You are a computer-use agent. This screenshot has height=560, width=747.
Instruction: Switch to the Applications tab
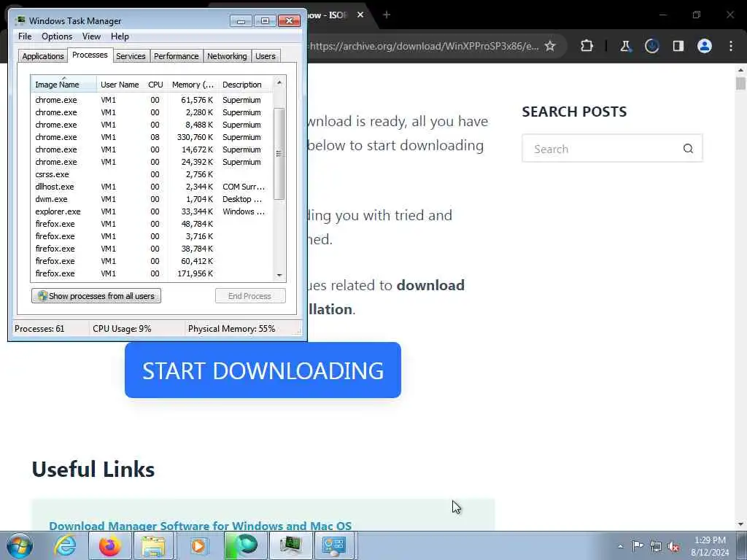click(x=43, y=56)
